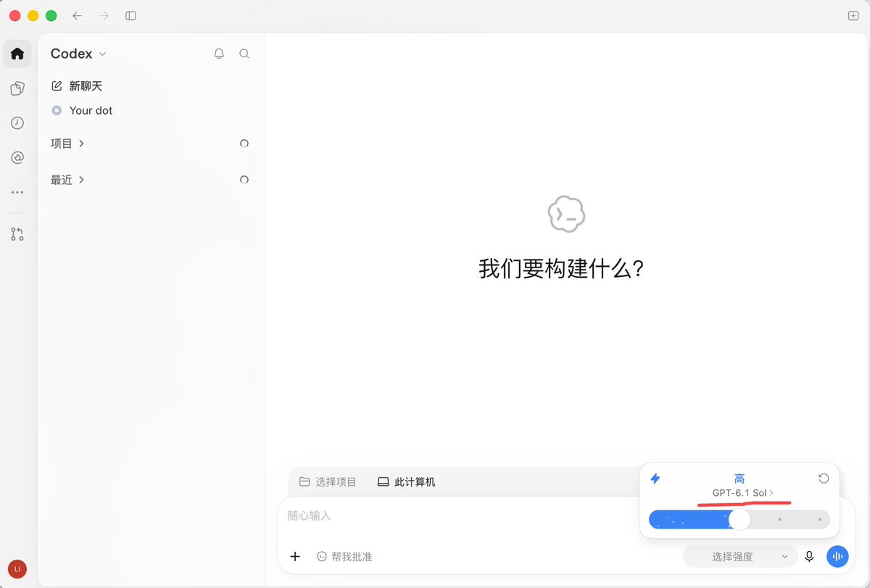This screenshot has width=870, height=588.
Task: Open the 选择强度 dropdown
Action: [x=739, y=557]
